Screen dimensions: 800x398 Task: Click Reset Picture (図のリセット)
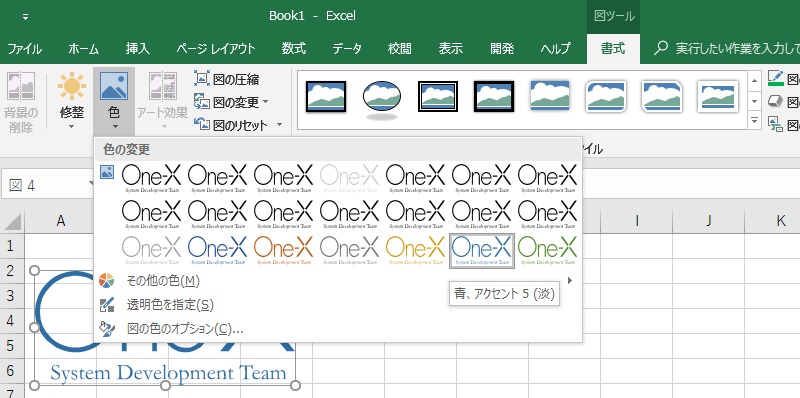point(232,125)
